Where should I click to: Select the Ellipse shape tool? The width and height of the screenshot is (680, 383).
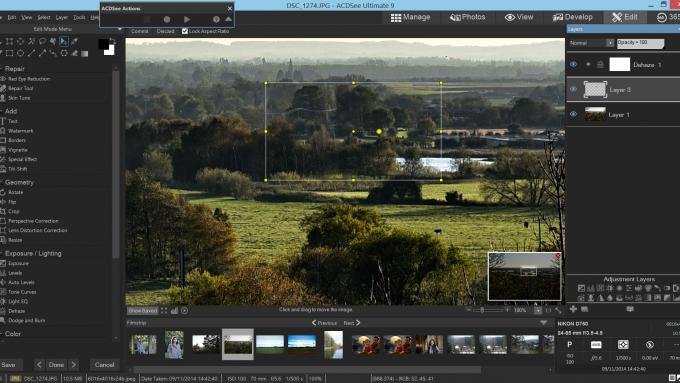coord(20,53)
